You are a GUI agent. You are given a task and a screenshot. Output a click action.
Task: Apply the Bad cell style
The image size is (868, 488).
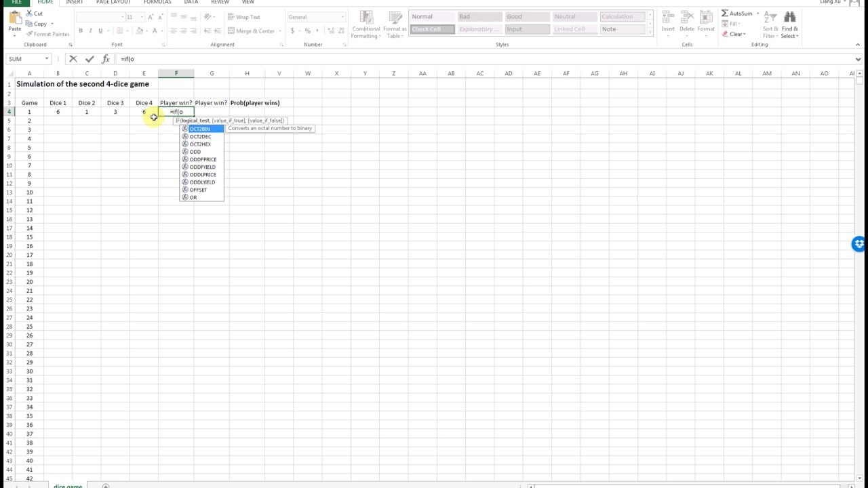(x=479, y=17)
